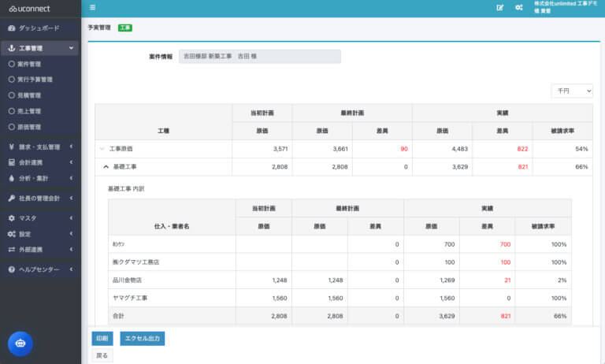Screen dimensions: 605x364
Task: Click the droplet icon beside 分析・集計
Action: coord(12,178)
